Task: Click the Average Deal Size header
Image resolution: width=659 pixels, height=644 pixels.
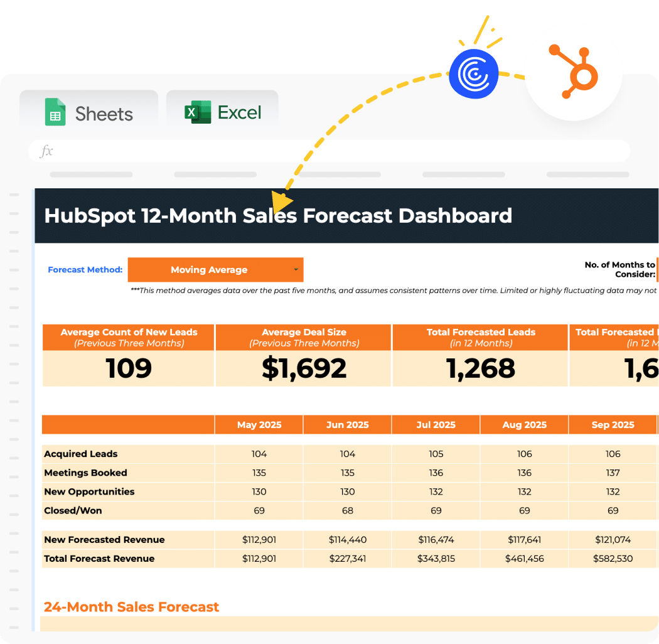Action: [x=304, y=338]
